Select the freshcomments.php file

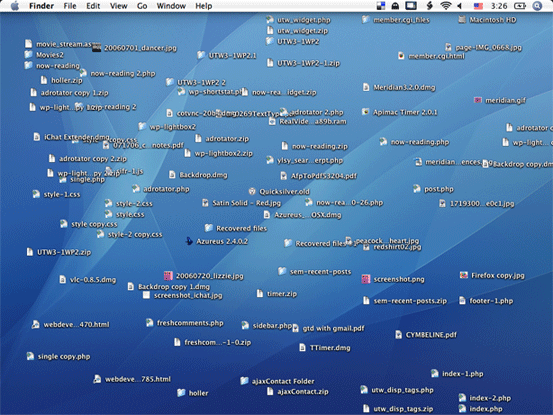click(x=185, y=323)
